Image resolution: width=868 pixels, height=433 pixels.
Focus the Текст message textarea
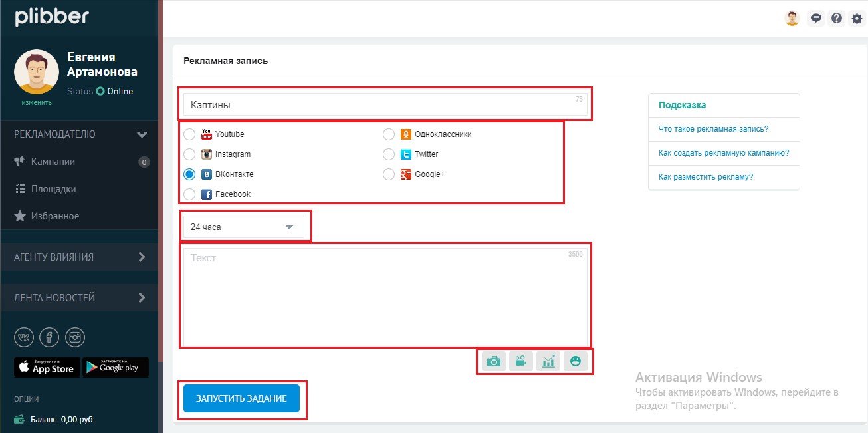(x=385, y=296)
